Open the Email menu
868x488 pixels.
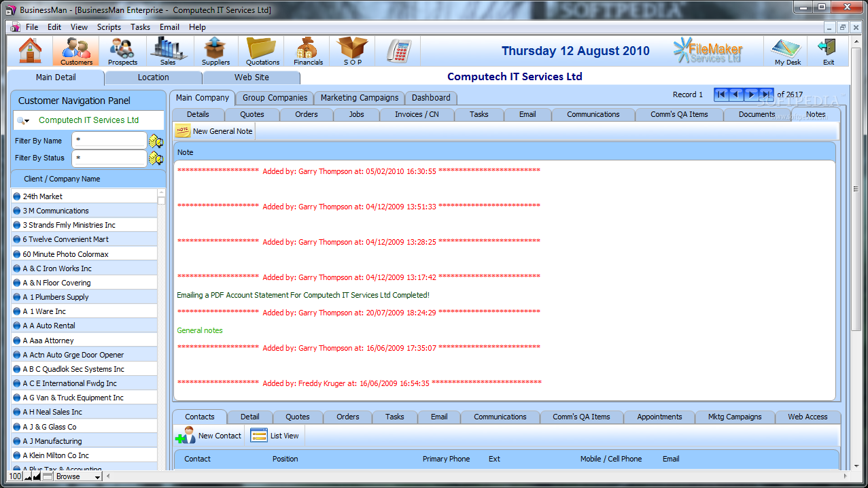coord(169,27)
